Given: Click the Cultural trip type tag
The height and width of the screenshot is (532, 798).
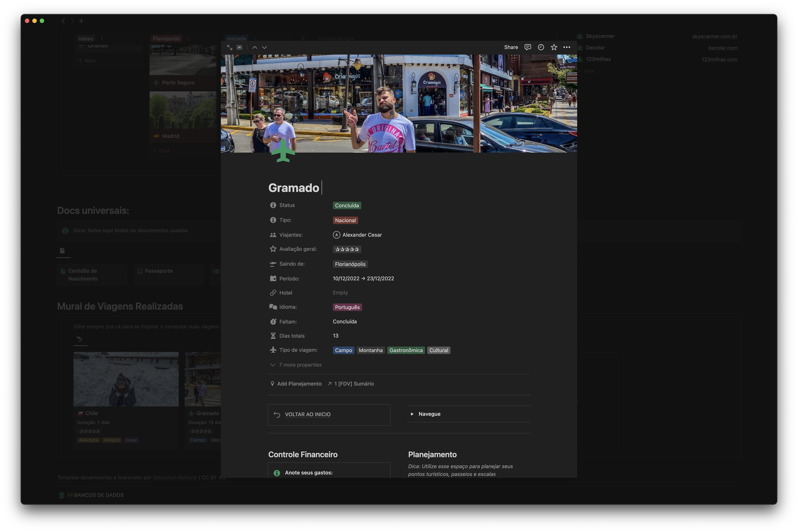Looking at the screenshot, I should [439, 350].
